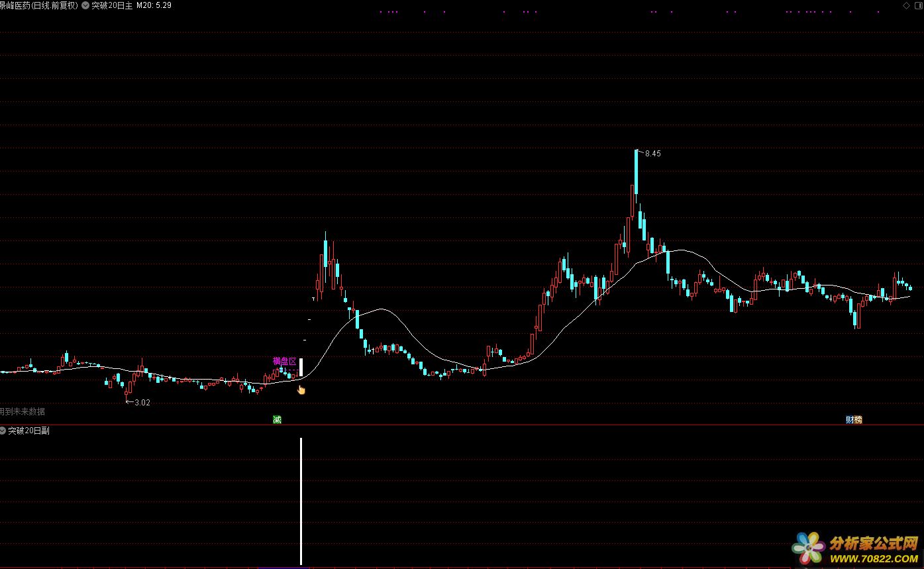Image resolution: width=924 pixels, height=569 pixels.
Task: Click the white signal bar in sub-chart
Action: (301, 501)
